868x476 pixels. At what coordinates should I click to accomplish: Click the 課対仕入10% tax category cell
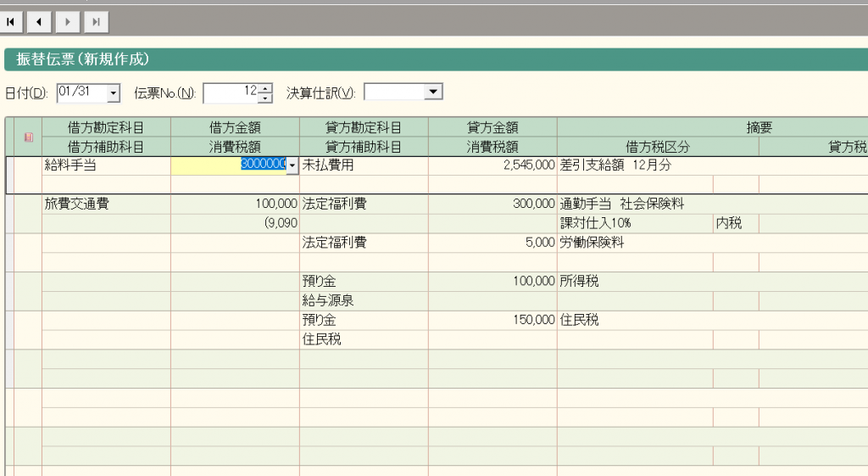point(634,224)
